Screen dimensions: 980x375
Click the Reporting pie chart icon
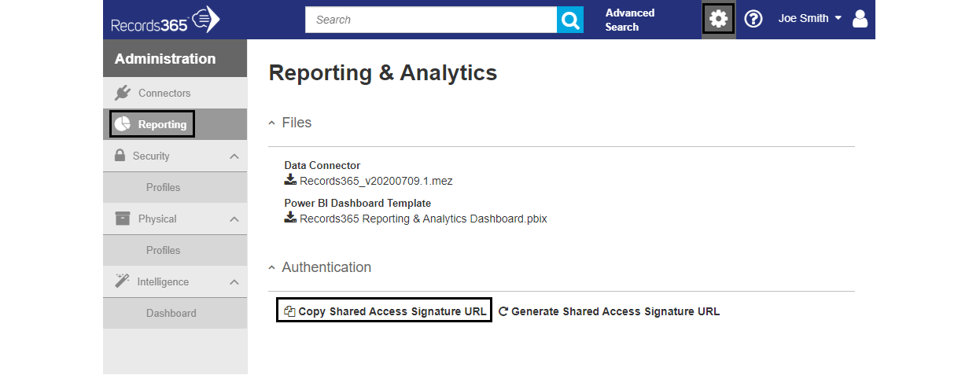pyautogui.click(x=121, y=124)
